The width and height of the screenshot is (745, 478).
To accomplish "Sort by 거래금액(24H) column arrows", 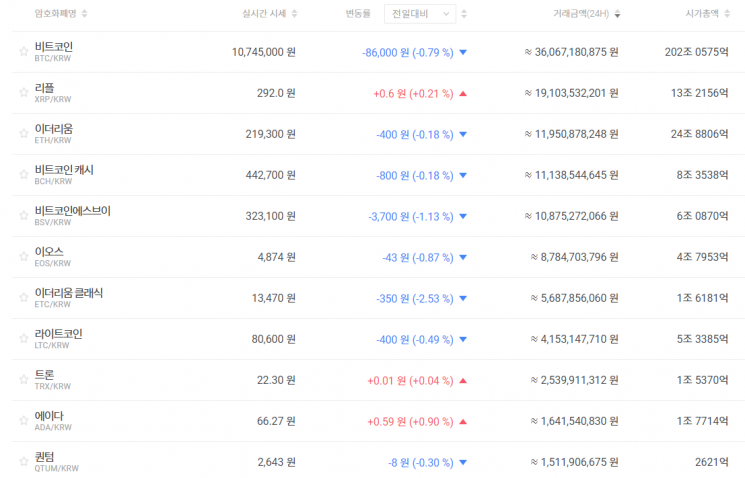I will tap(617, 14).
